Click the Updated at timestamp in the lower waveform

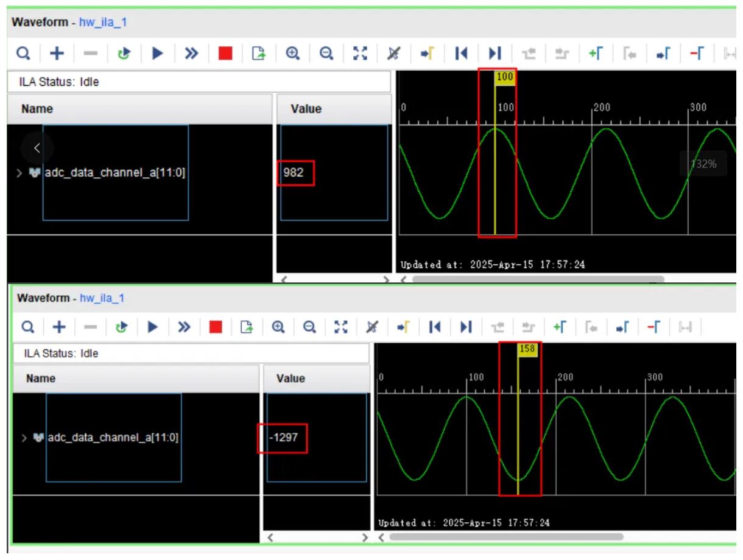pos(464,523)
